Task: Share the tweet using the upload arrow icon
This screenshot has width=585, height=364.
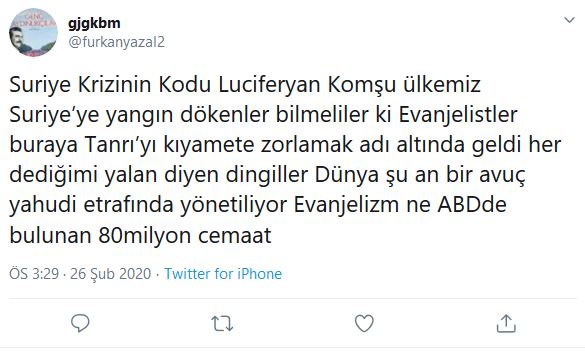Action: pyautogui.click(x=506, y=323)
